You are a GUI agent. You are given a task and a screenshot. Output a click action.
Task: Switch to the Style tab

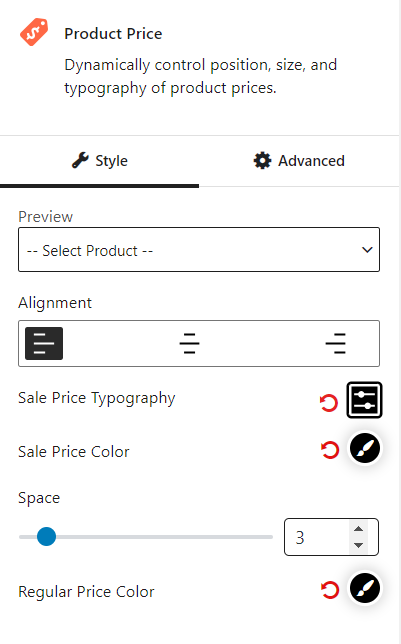click(99, 161)
